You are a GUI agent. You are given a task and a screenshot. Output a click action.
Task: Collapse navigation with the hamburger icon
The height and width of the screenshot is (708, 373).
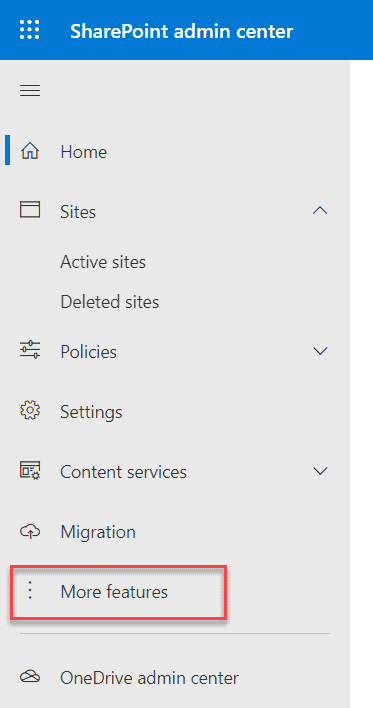pos(30,91)
